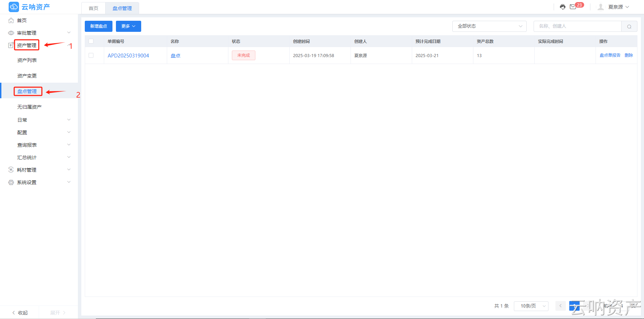Open the 夏泉源 user account dropdown
The height and width of the screenshot is (319, 644).
[619, 7]
